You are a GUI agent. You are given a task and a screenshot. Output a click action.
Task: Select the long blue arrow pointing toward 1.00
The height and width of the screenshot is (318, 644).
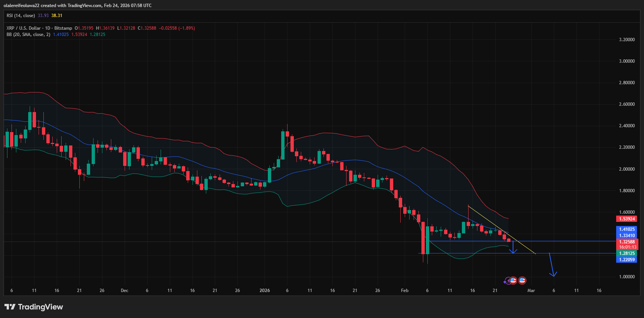552,265
